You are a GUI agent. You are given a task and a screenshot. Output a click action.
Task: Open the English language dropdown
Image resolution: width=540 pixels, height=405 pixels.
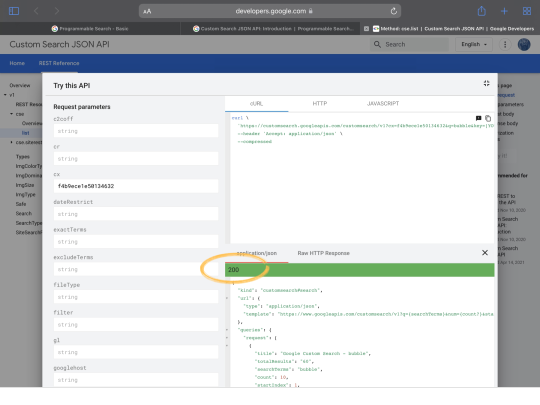[x=474, y=44]
